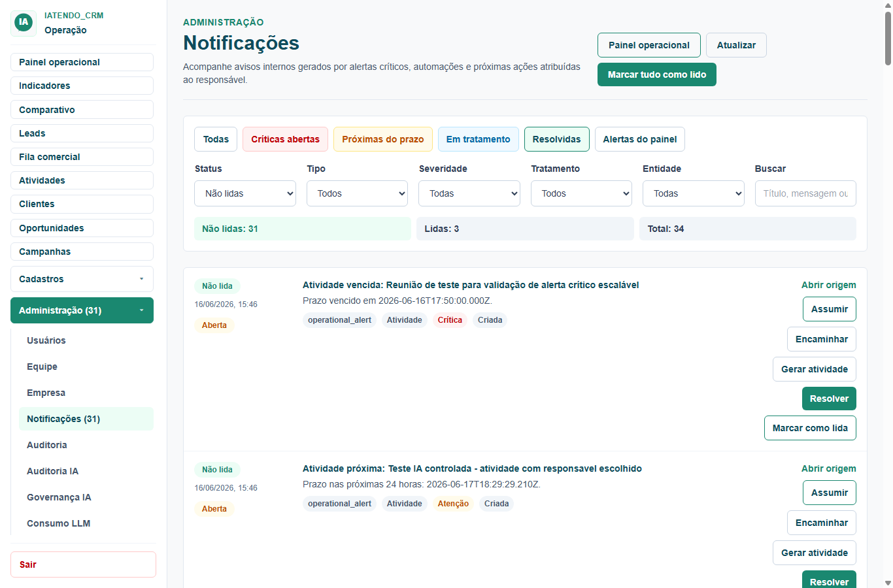Select Notificações (31) submenu item
The width and height of the screenshot is (893, 588).
pyautogui.click(x=86, y=419)
